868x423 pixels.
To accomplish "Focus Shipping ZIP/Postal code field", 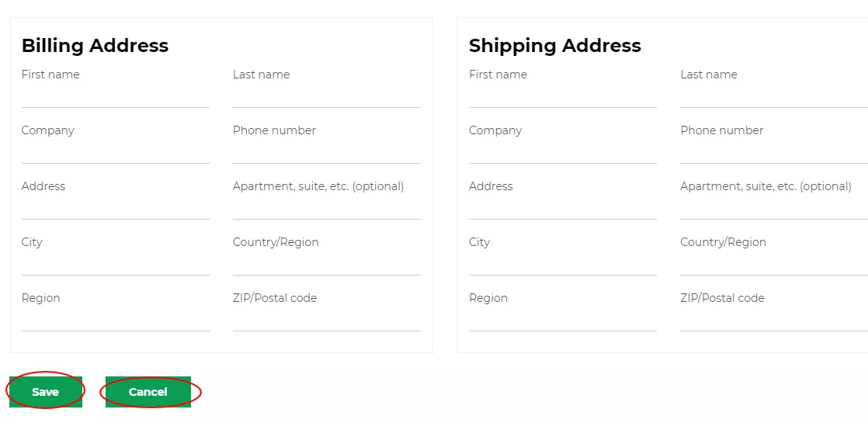I will pos(773,320).
